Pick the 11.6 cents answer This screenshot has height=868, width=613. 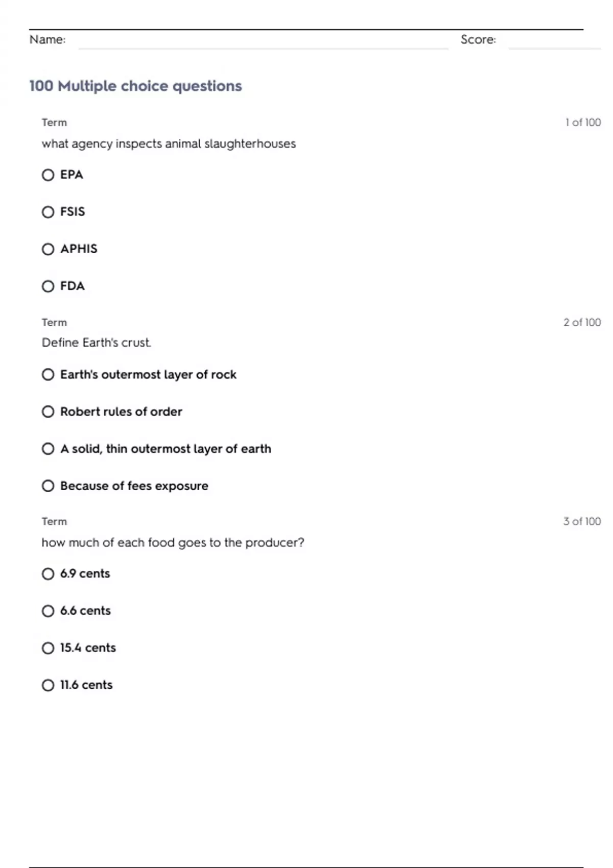48,685
